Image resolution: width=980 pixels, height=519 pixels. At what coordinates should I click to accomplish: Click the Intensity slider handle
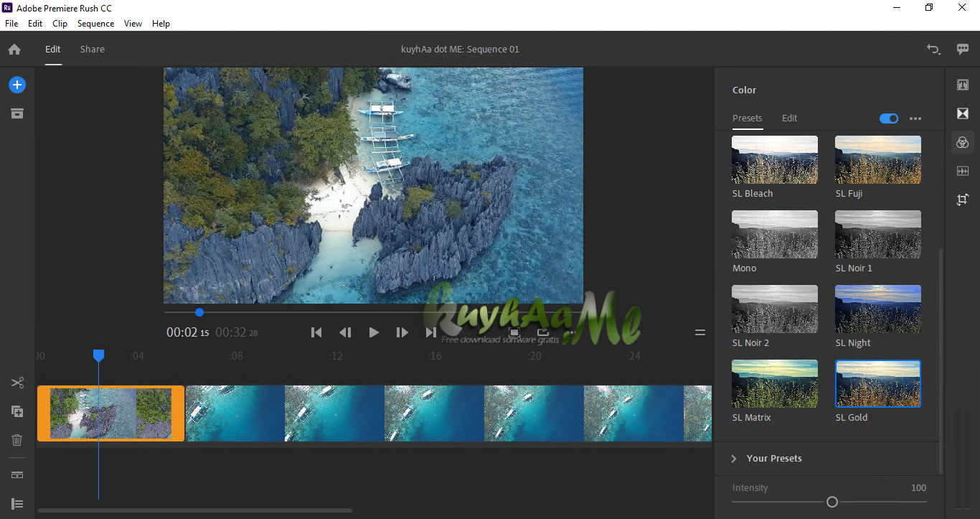coord(832,502)
